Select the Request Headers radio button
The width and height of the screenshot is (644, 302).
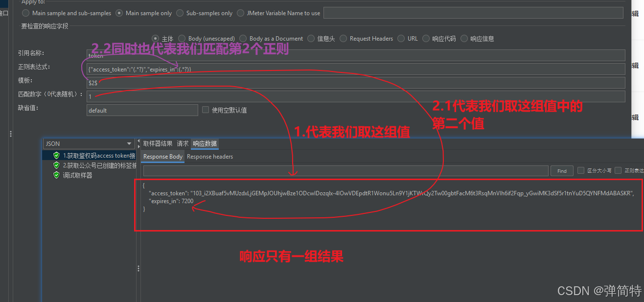tap(343, 38)
